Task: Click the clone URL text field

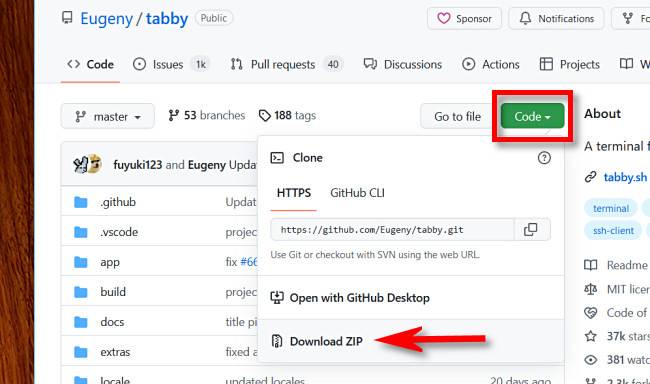Action: 393,230
